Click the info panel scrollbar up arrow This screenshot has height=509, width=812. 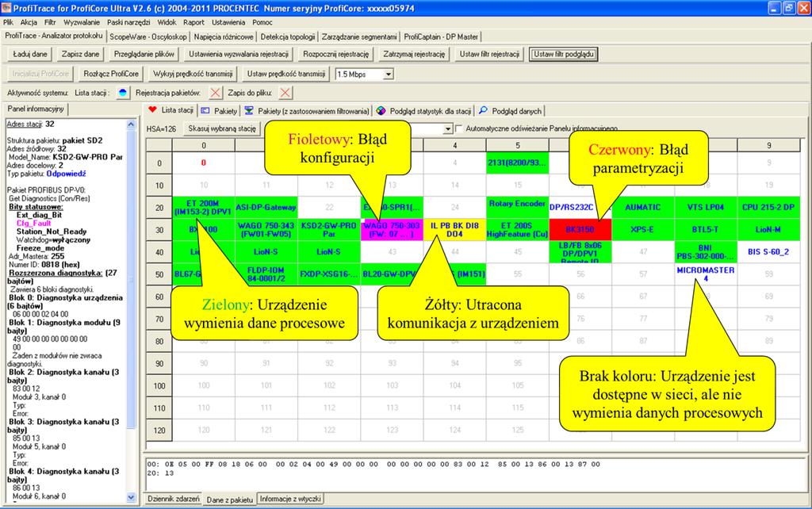tap(131, 124)
